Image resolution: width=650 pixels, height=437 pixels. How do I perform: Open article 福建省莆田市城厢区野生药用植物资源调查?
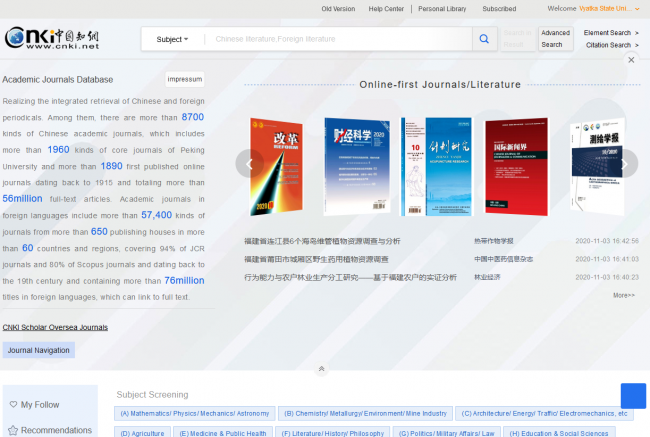point(316,259)
